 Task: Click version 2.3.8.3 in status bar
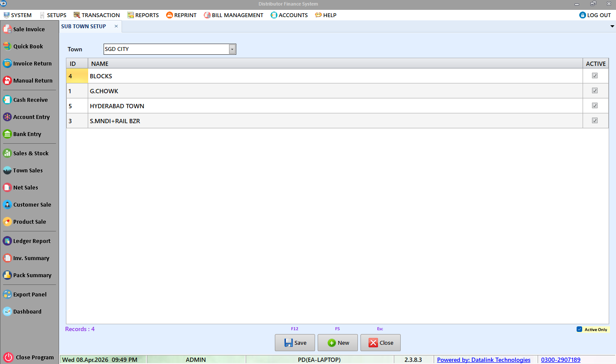(x=413, y=360)
